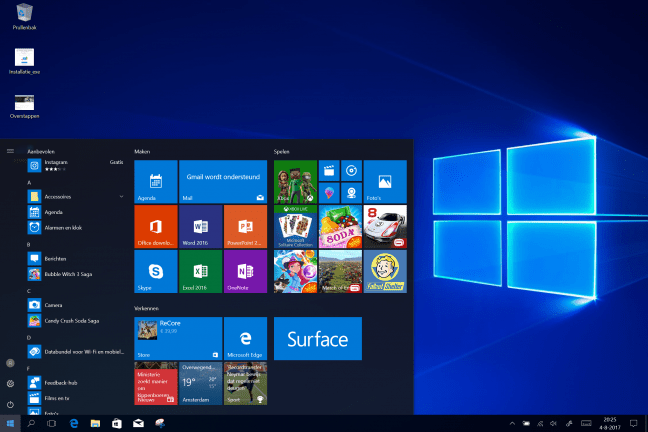Expand the Accessoires folder chevron
The height and width of the screenshot is (432, 648).
coord(122,196)
